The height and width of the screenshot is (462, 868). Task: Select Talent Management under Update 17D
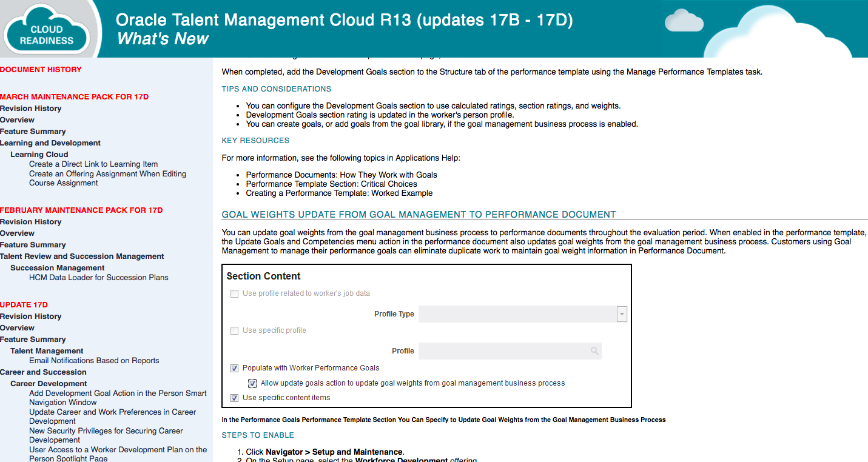47,351
